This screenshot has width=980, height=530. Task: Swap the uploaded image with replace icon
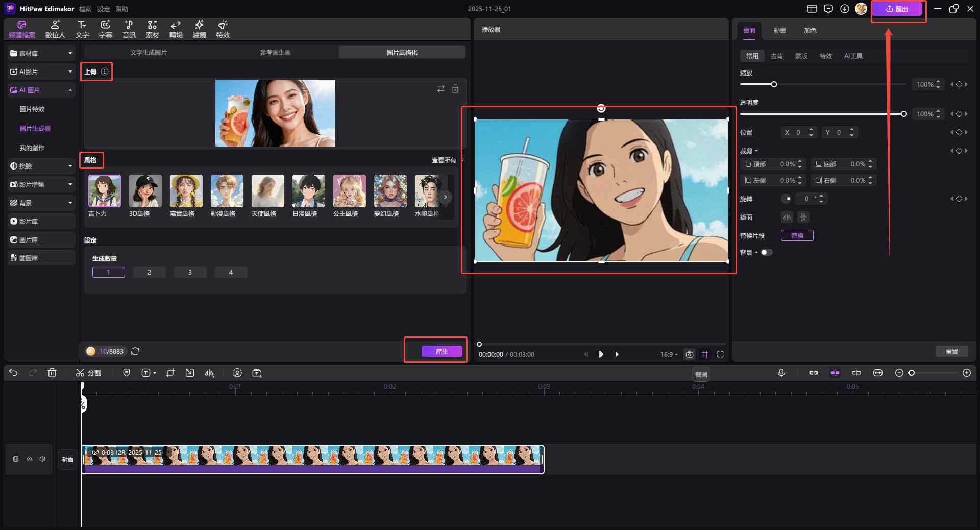click(x=440, y=89)
